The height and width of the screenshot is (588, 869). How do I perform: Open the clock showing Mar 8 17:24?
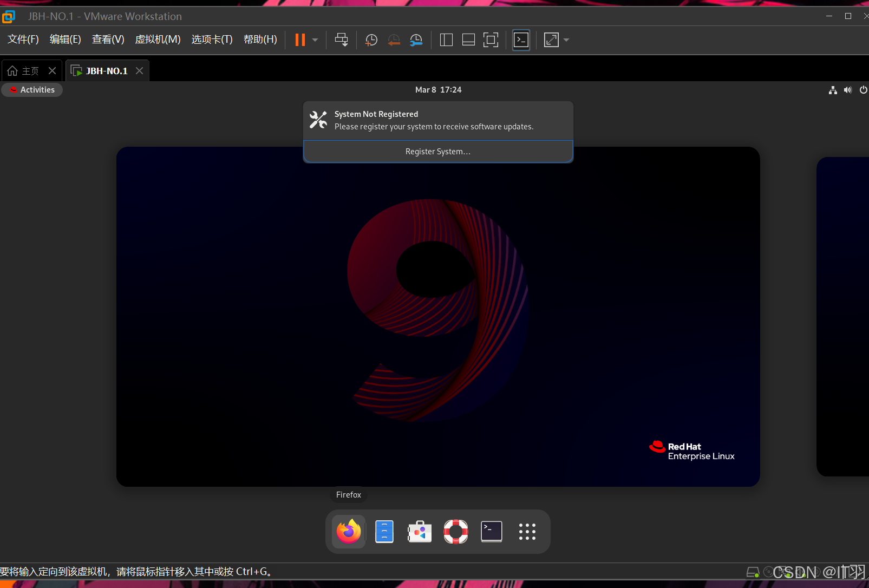pyautogui.click(x=438, y=90)
